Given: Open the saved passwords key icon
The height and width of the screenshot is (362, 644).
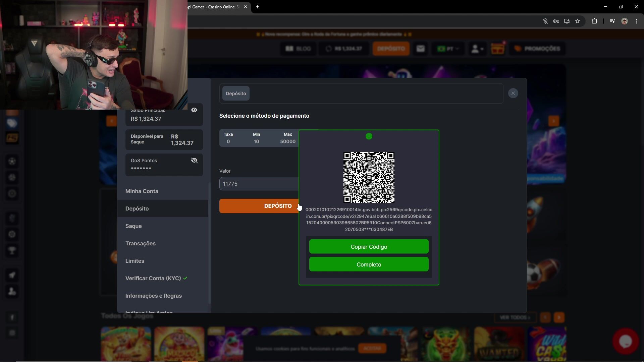Looking at the screenshot, I should pyautogui.click(x=556, y=21).
